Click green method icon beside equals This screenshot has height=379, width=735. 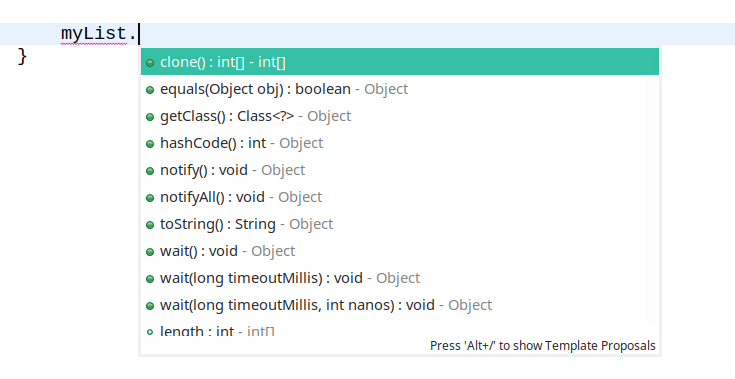coord(150,90)
